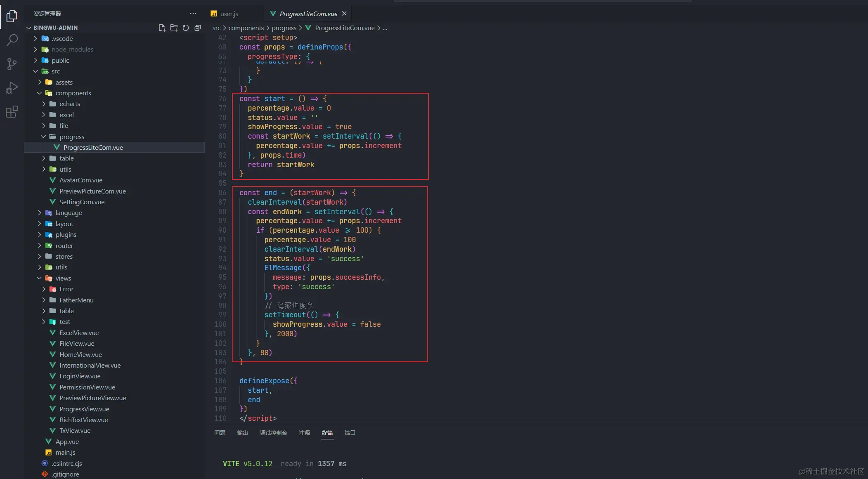Click the New File icon in explorer
Screen dimensions: 868x479
pyautogui.click(x=162, y=28)
